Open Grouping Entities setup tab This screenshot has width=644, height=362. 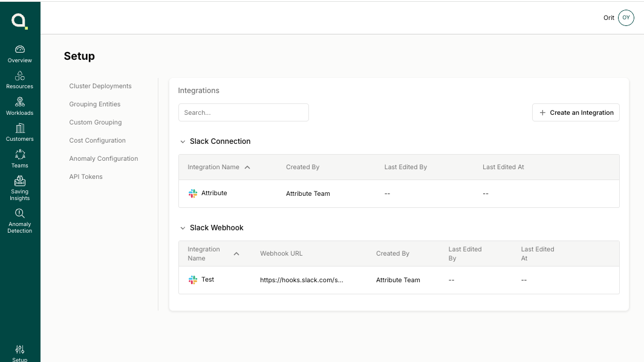click(95, 105)
